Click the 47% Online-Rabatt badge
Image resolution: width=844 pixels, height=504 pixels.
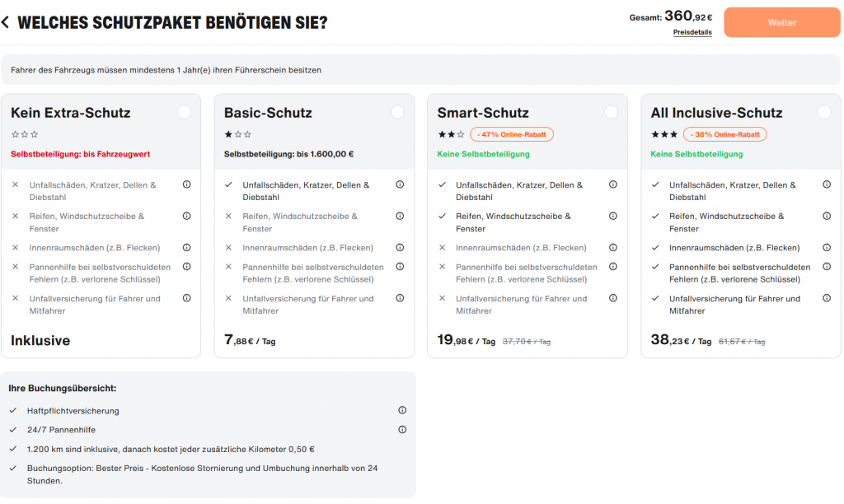pyautogui.click(x=512, y=134)
